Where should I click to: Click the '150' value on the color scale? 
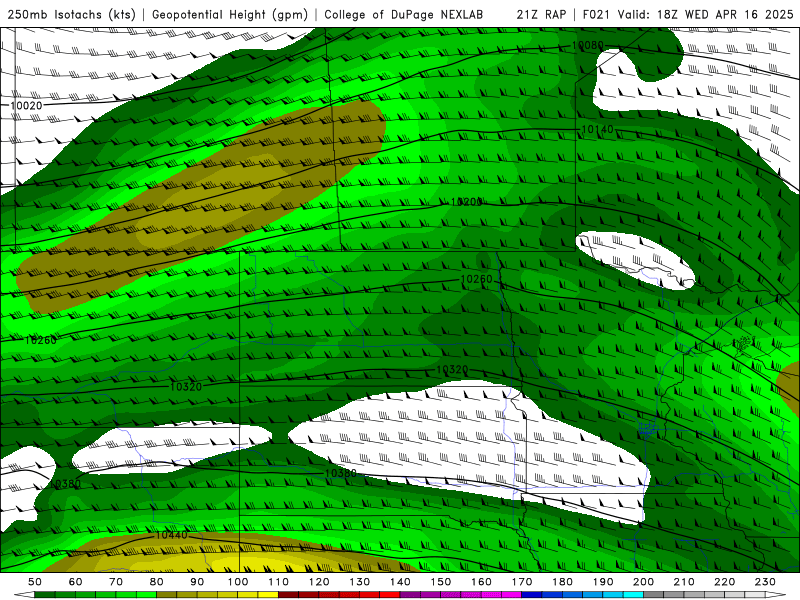pyautogui.click(x=441, y=582)
